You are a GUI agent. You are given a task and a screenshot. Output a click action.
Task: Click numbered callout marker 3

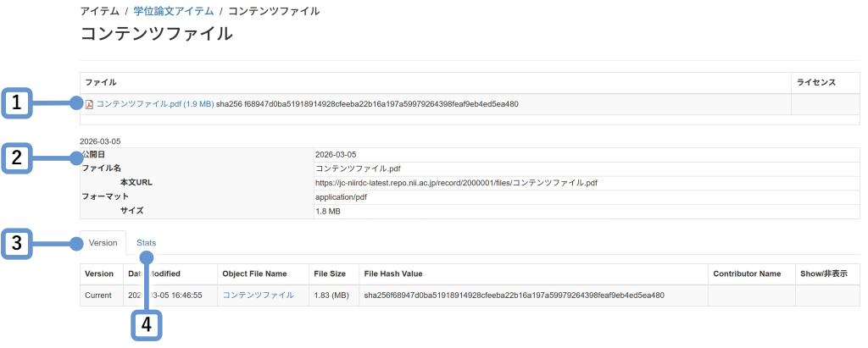18,243
